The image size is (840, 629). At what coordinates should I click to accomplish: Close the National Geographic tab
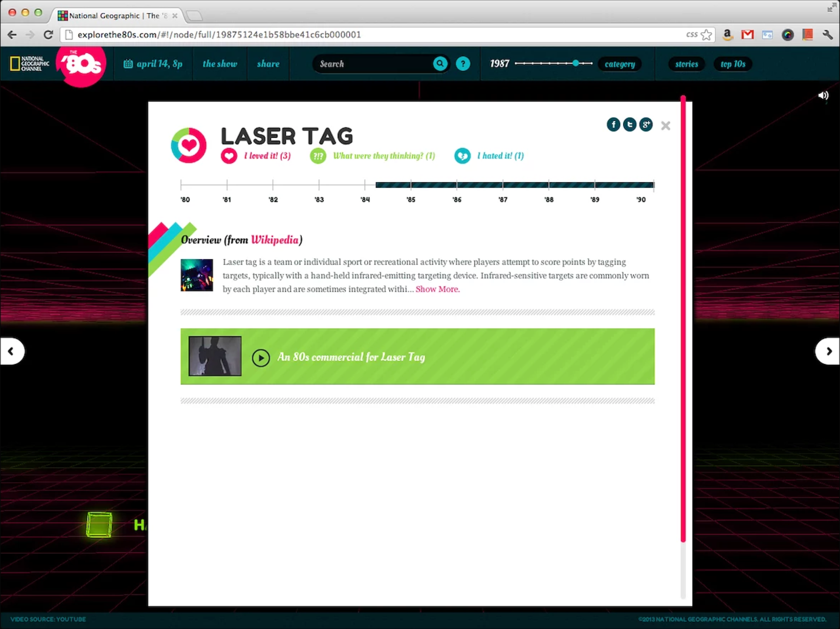coord(175,16)
